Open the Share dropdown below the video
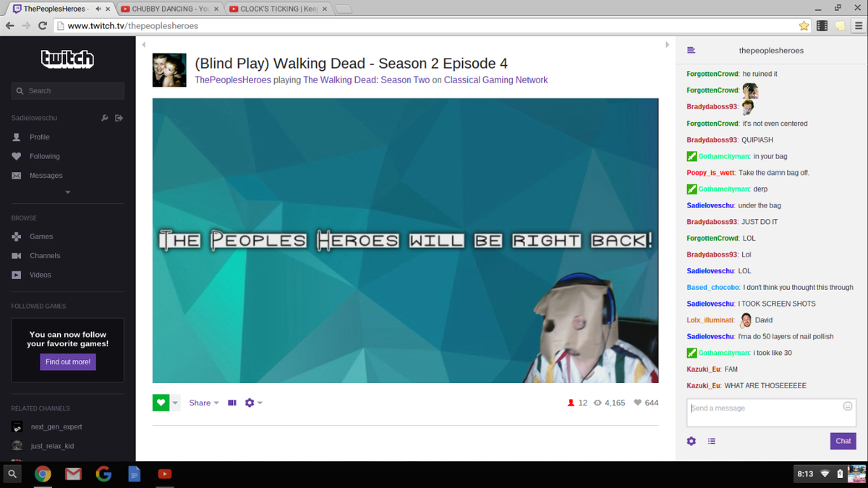The height and width of the screenshot is (488, 868). click(204, 403)
